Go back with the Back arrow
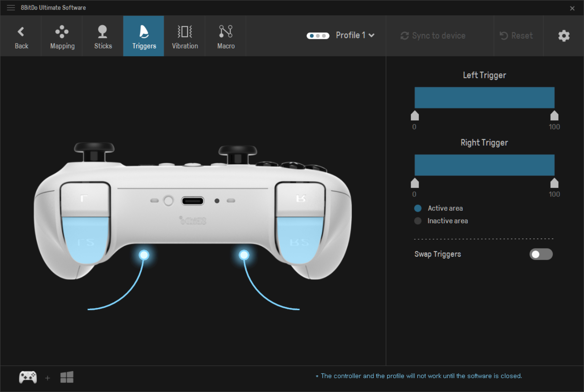The width and height of the screenshot is (584, 392). coord(21,36)
